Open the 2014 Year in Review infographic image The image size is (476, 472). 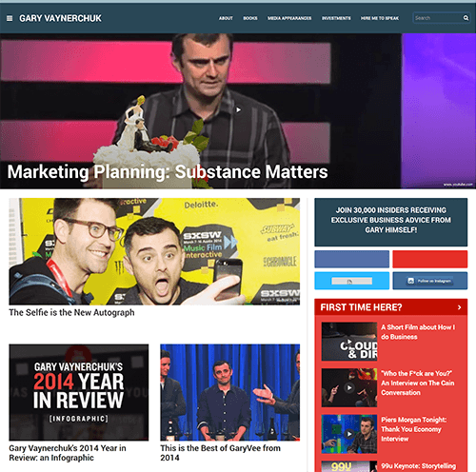pos(79,392)
